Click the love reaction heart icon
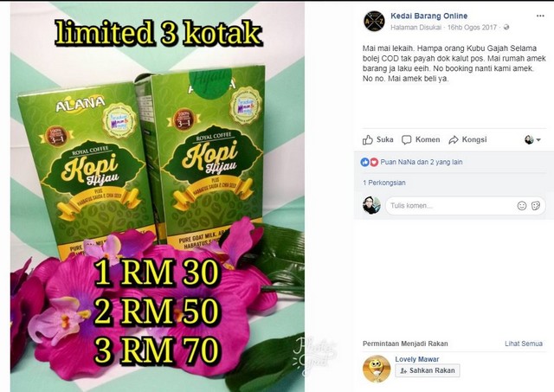The width and height of the screenshot is (554, 392). point(374,162)
